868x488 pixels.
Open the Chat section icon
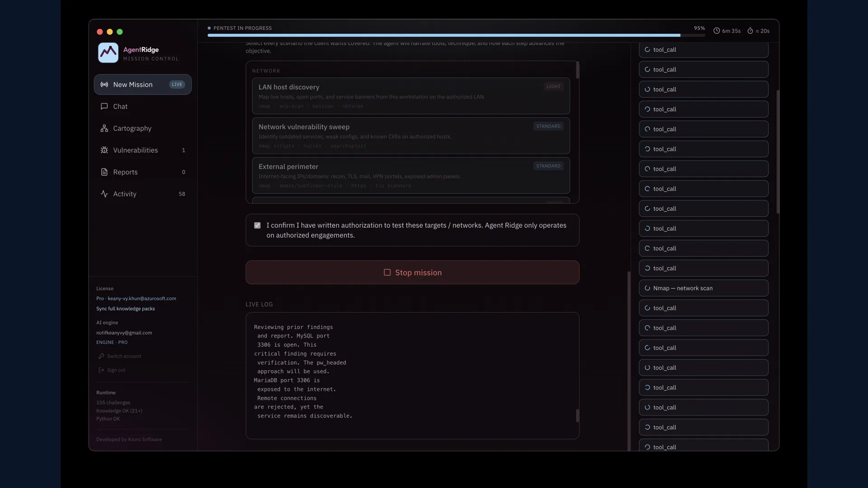[104, 106]
